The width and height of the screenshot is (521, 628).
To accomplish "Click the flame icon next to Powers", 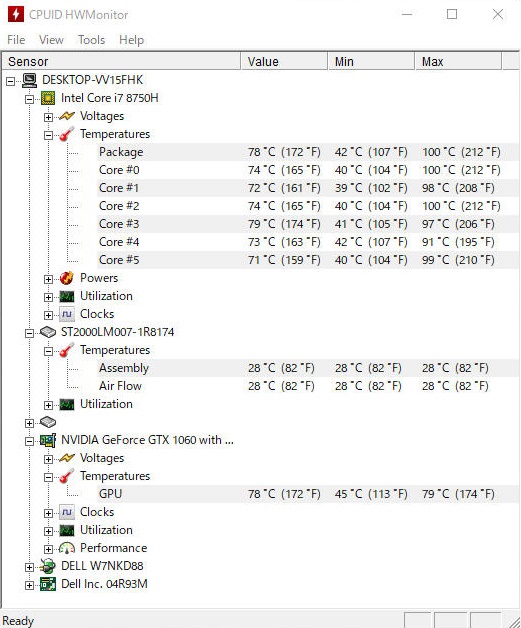I will point(67,278).
